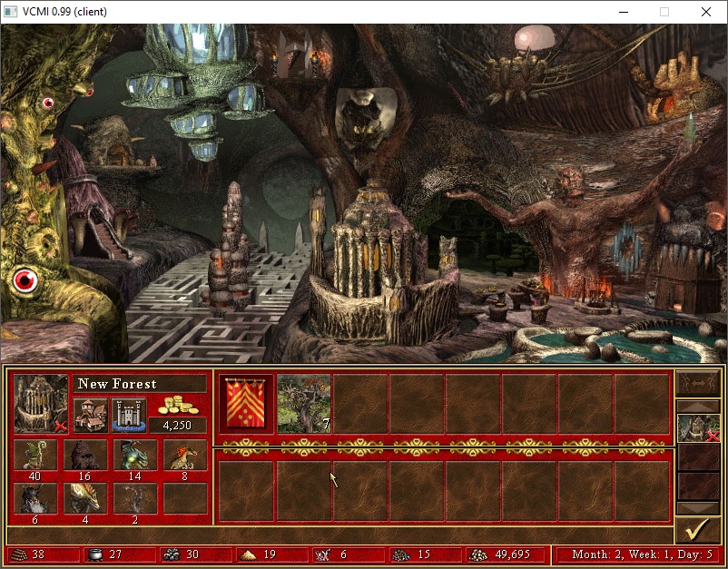The width and height of the screenshot is (728, 569).
Task: Click the fort castle icon
Action: [129, 416]
